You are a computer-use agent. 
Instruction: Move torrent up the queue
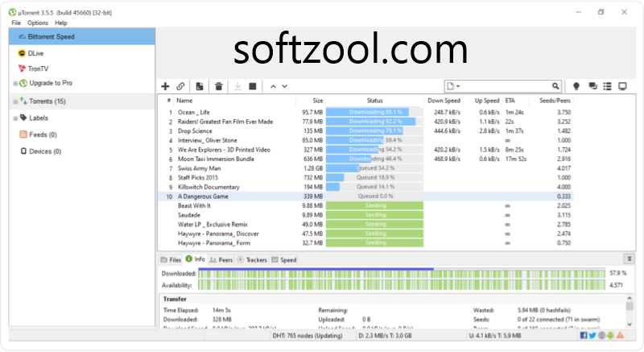(x=273, y=86)
